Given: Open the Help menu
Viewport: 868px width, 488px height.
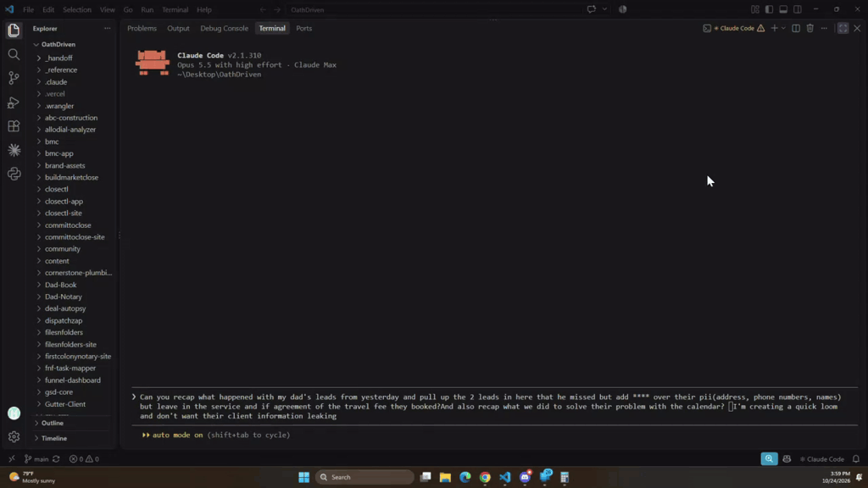Looking at the screenshot, I should point(204,9).
